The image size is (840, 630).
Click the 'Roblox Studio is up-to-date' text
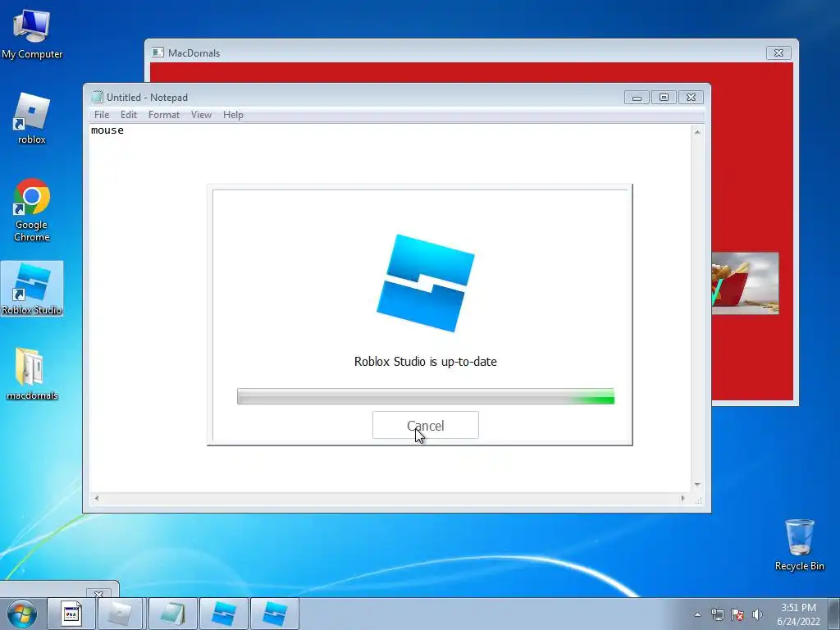click(426, 362)
